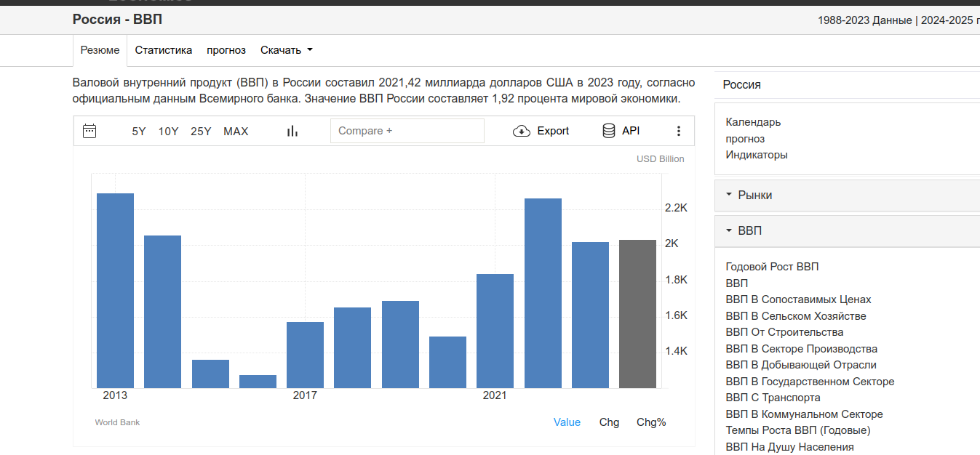Click the API database icon
Image resolution: width=980 pixels, height=455 pixels.
(x=609, y=131)
